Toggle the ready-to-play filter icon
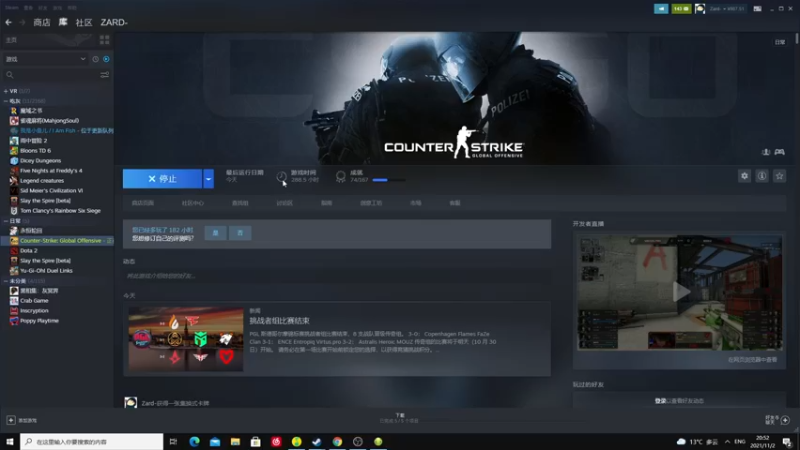 coord(106,59)
